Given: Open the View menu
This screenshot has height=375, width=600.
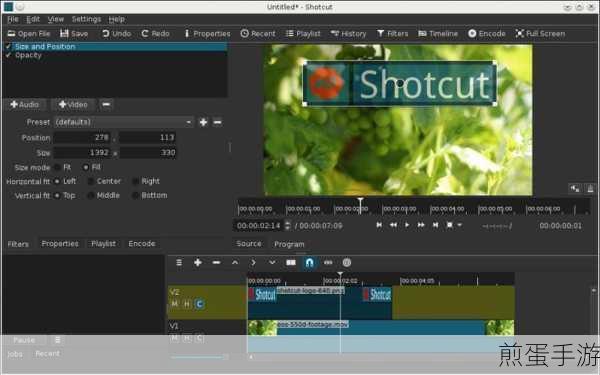Looking at the screenshot, I should click(56, 19).
